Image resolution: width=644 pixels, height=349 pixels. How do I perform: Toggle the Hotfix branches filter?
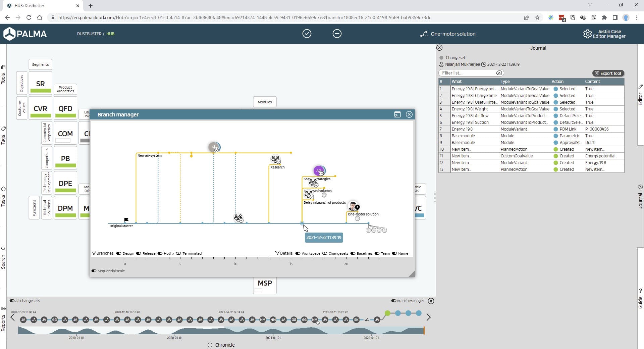pyautogui.click(x=160, y=253)
